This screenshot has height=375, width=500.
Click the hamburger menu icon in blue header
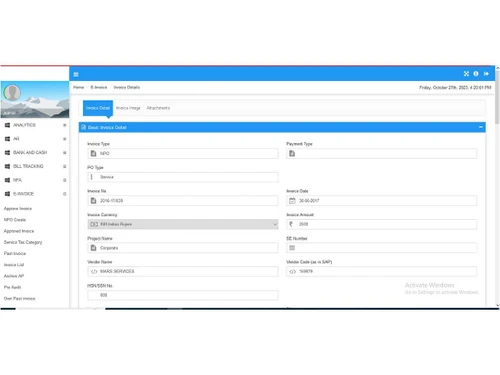click(76, 74)
